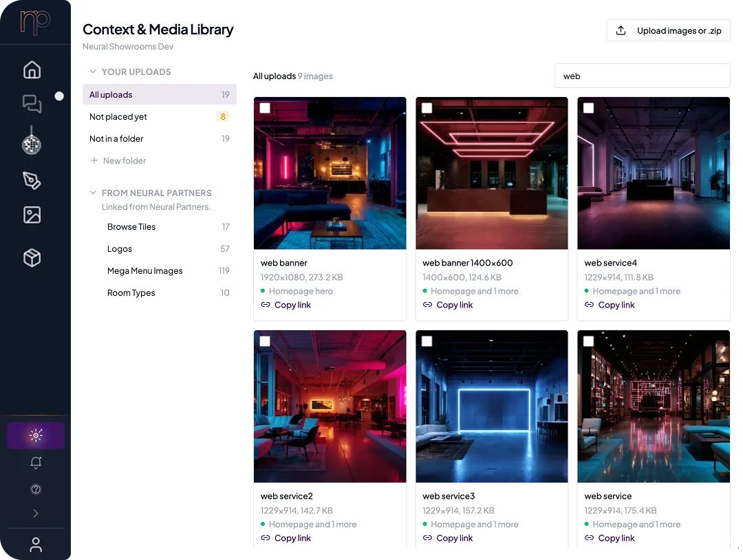Open Logos folder

tap(169, 249)
